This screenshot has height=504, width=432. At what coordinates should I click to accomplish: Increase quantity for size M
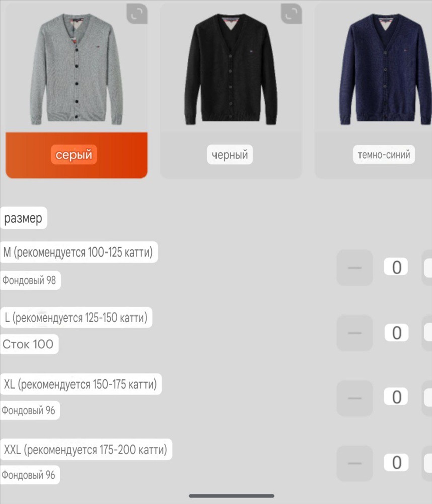click(x=427, y=268)
